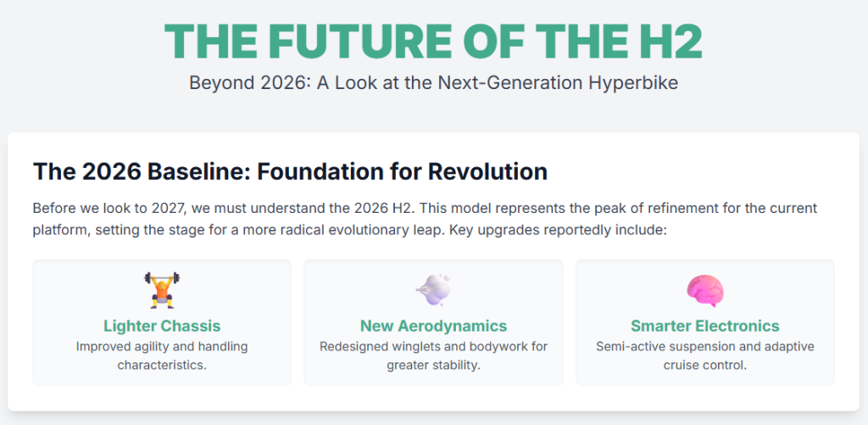Select the Smarter Electronics card heading
The height and width of the screenshot is (425, 868).
704,326
